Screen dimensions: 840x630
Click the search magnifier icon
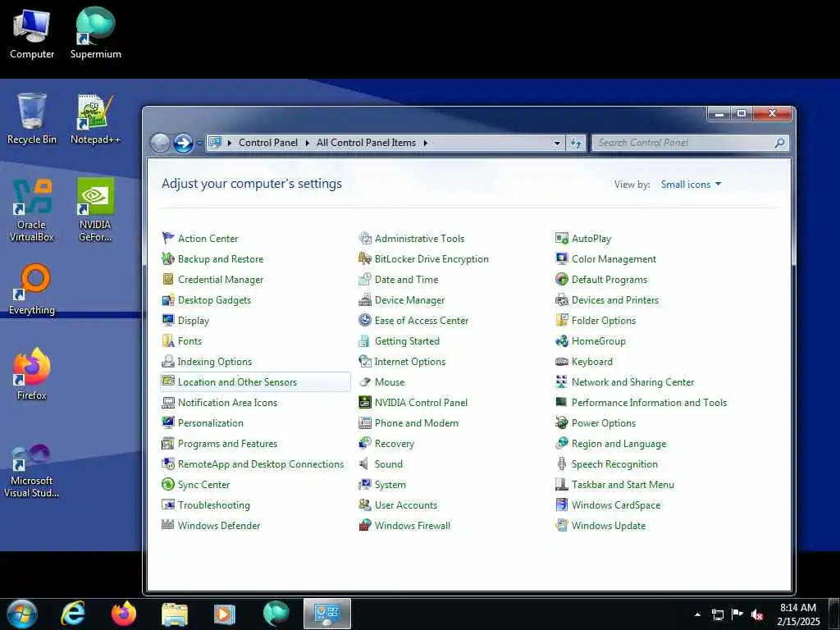[780, 143]
